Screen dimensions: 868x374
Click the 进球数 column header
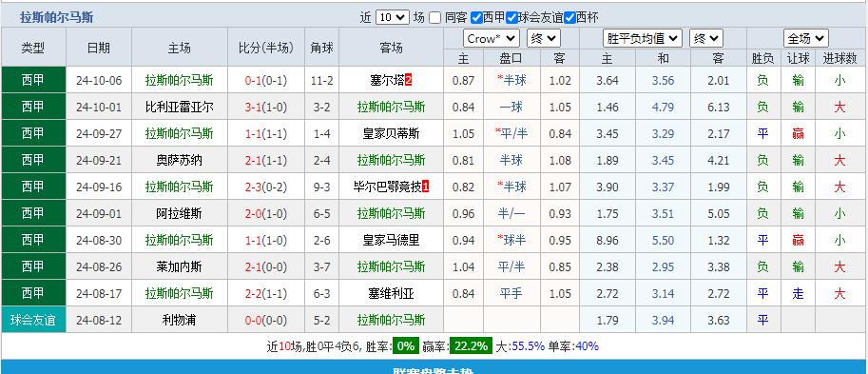(839, 58)
